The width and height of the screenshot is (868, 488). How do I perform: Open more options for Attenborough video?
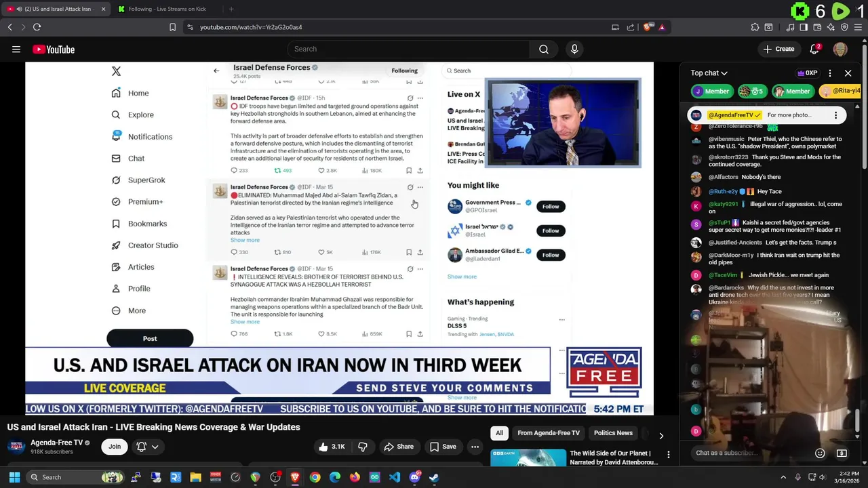point(668,455)
